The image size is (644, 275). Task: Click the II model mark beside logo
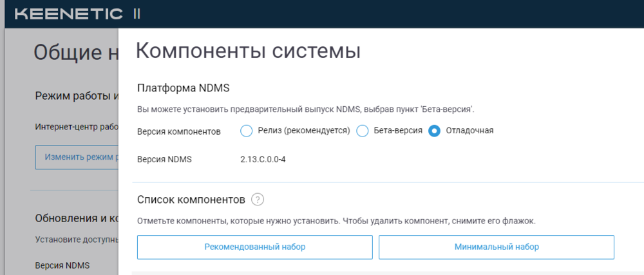tap(137, 14)
